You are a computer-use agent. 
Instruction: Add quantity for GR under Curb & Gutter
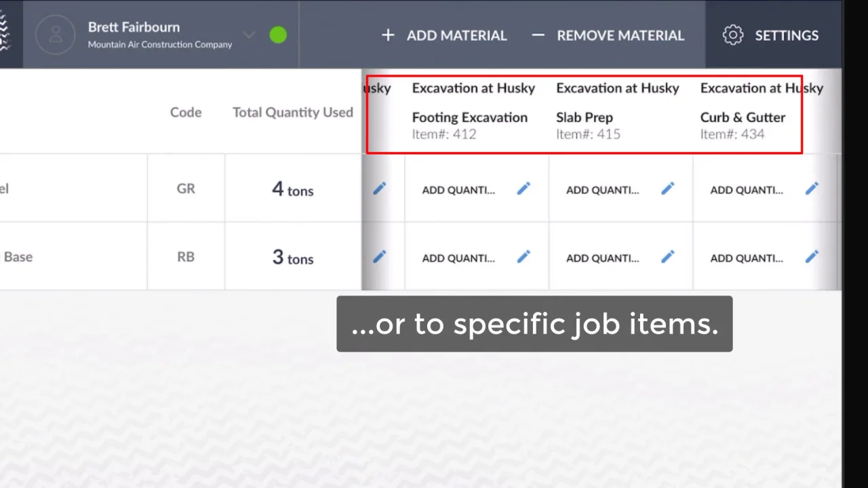747,190
